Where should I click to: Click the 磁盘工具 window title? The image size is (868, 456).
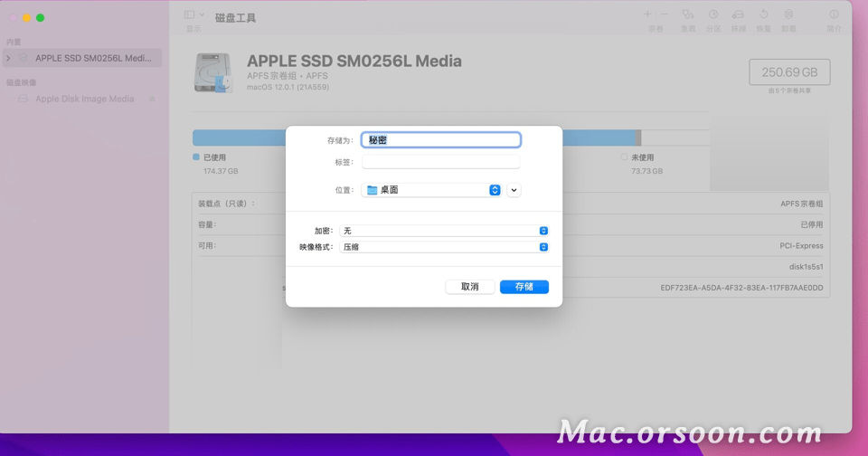[x=235, y=18]
